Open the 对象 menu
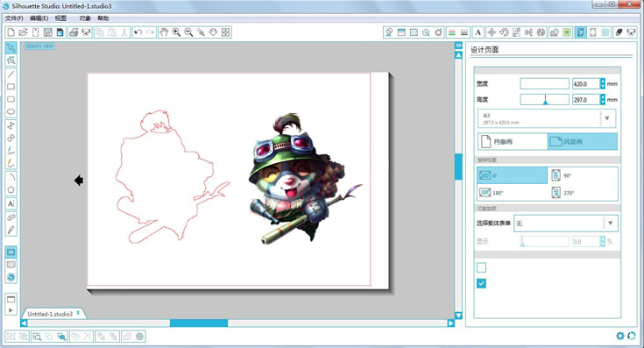644x348 pixels. 85,18
